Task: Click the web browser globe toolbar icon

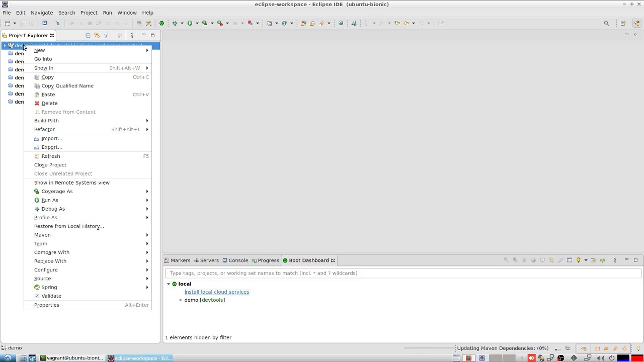Action: [341, 23]
